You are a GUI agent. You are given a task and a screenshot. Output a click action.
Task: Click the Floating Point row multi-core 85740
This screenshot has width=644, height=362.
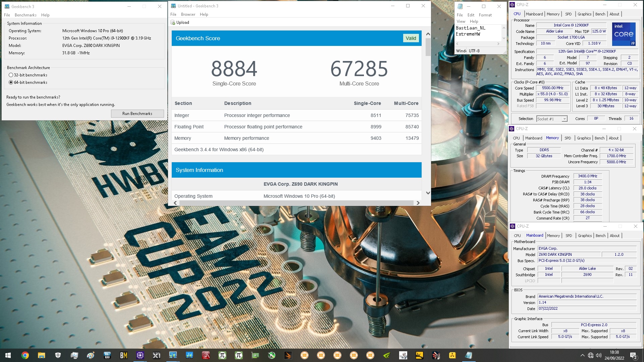pos(412,127)
